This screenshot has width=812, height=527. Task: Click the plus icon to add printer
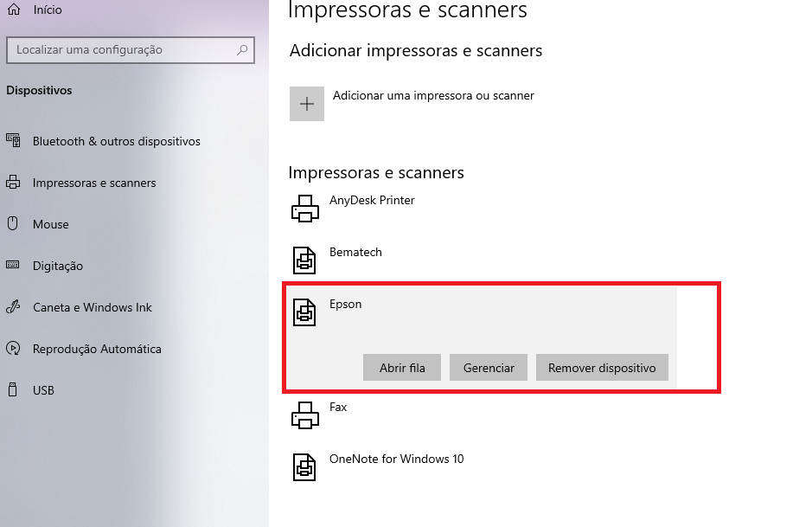(307, 104)
